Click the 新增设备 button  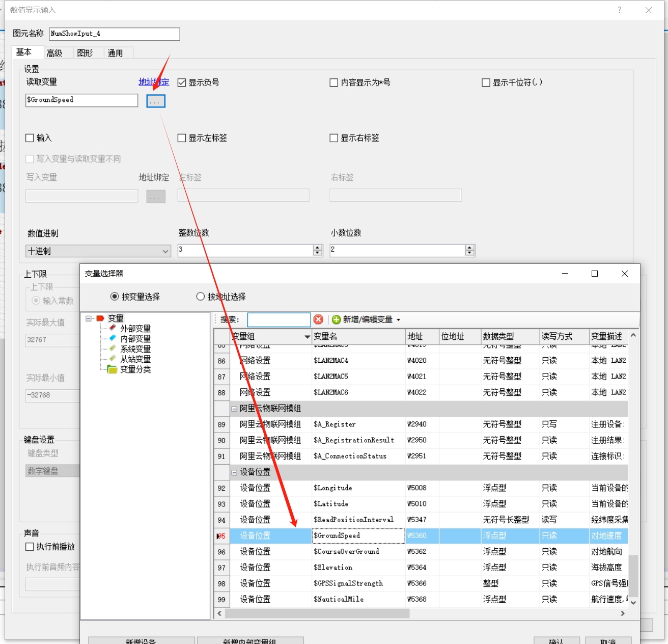click(x=141, y=640)
